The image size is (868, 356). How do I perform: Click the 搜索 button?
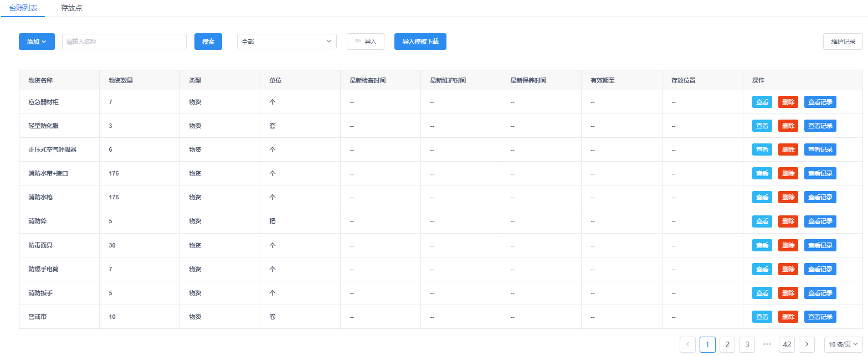pos(208,42)
